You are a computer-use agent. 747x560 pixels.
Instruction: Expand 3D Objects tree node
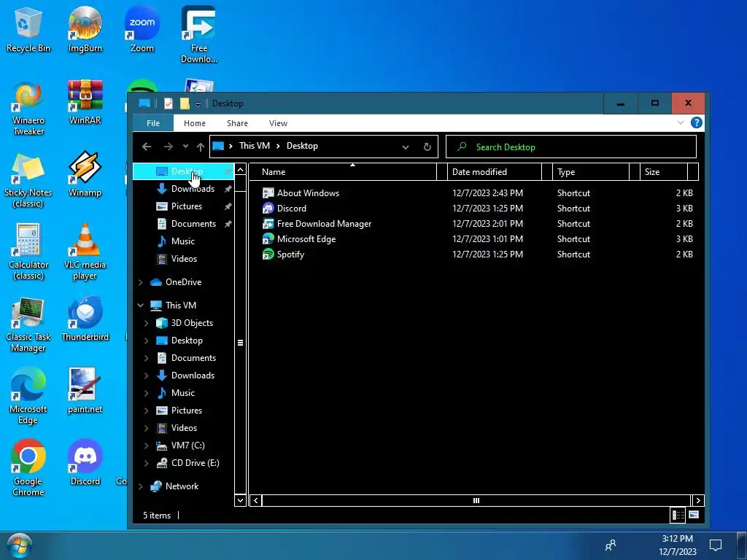146,323
